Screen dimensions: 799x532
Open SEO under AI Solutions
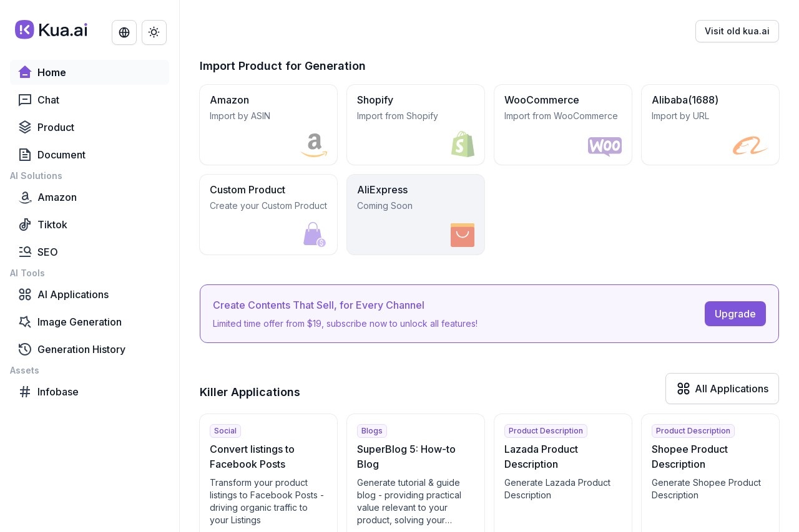[89, 252]
